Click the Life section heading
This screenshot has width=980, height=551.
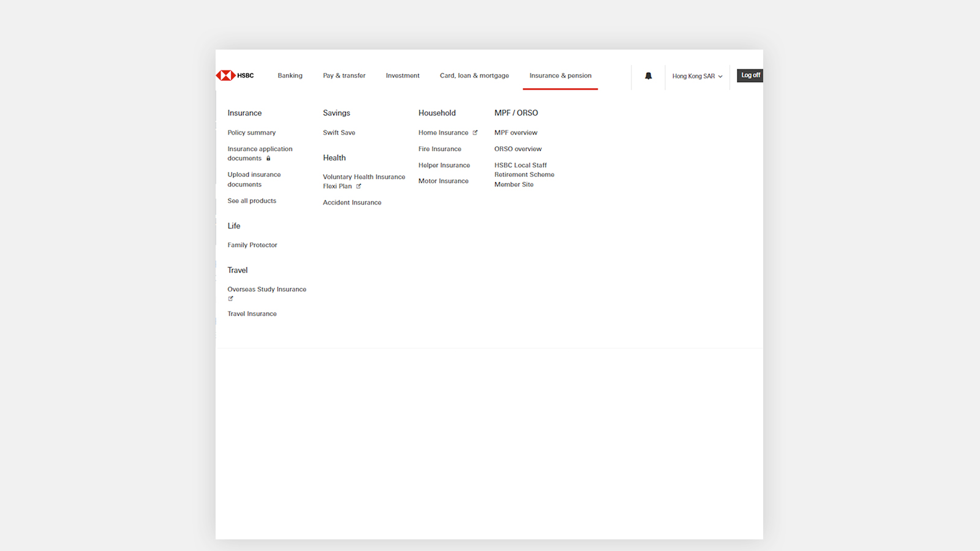(234, 226)
